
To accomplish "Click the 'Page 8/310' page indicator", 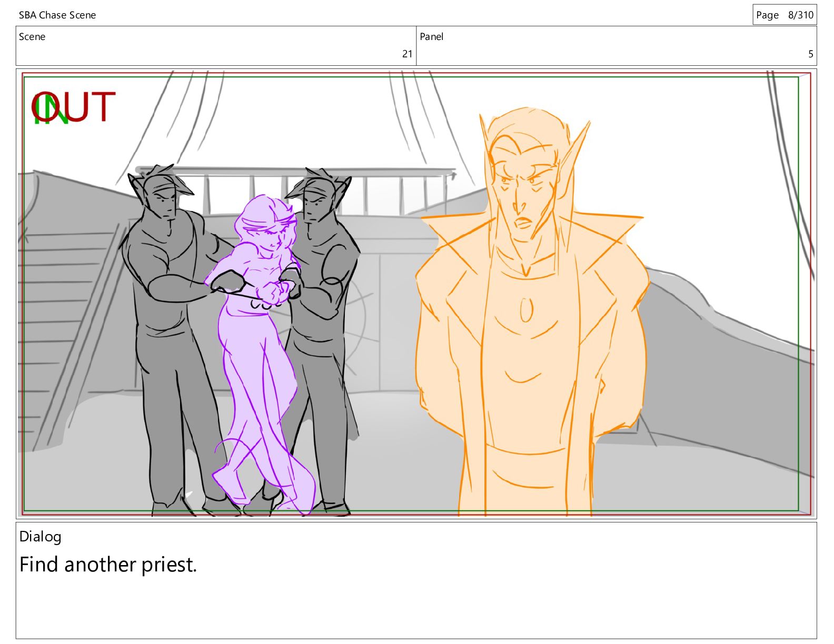I will point(785,15).
